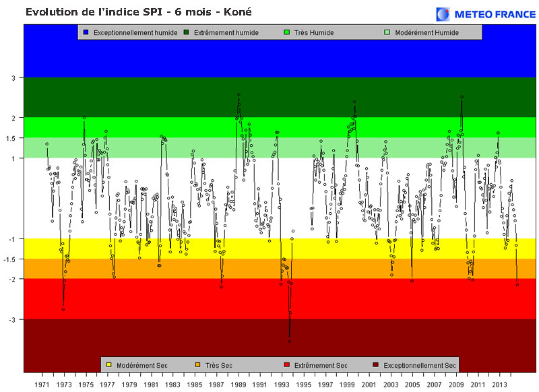This screenshot has height=392, width=539.
Task: Click the tall peak data point near 2009
Action: (x=462, y=97)
